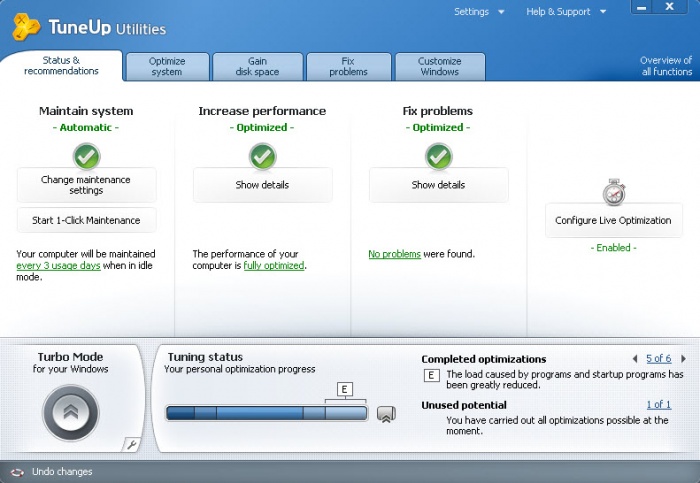
Task: Show next completed optimization with right arrow
Action: [683, 358]
